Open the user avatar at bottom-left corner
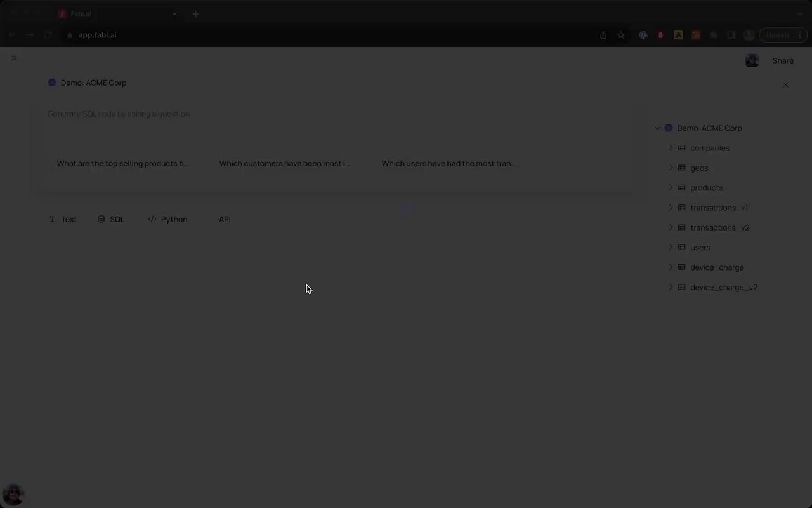The width and height of the screenshot is (812, 508). [13, 495]
